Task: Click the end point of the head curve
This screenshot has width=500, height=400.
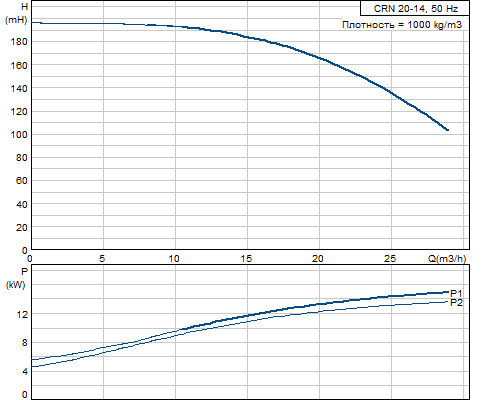Action: [x=448, y=130]
